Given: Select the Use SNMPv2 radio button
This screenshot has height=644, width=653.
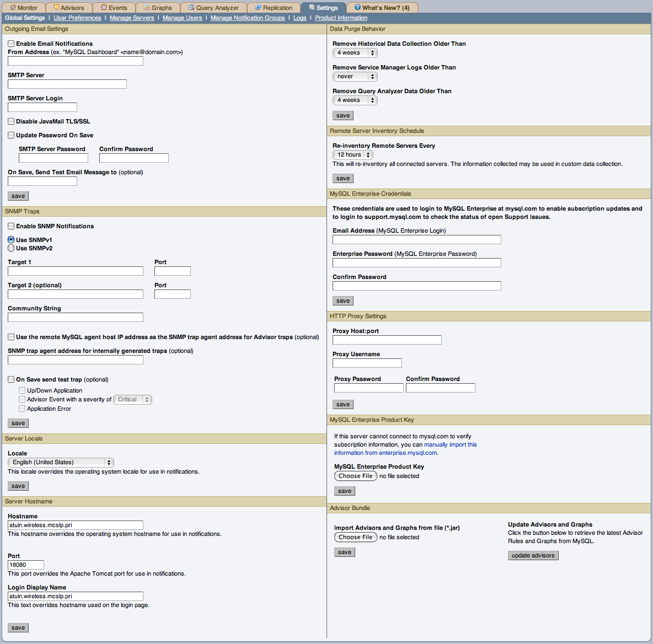Looking at the screenshot, I should point(10,247).
